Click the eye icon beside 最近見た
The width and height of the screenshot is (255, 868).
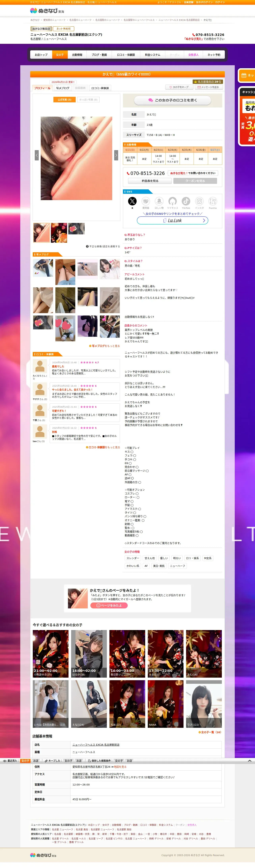(x=5, y=761)
